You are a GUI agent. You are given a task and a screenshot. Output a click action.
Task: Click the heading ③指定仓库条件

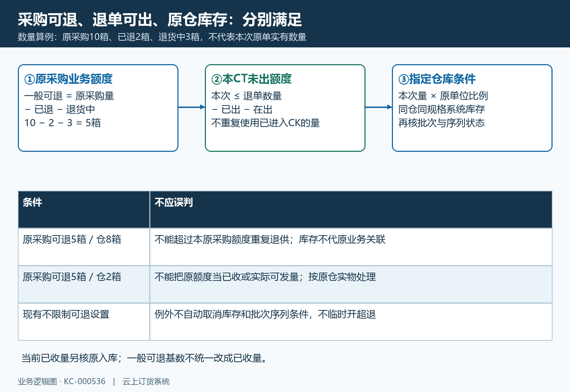click(x=437, y=79)
